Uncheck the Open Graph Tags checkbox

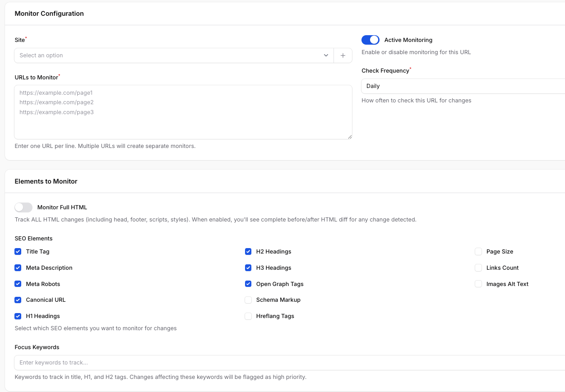[248, 284]
